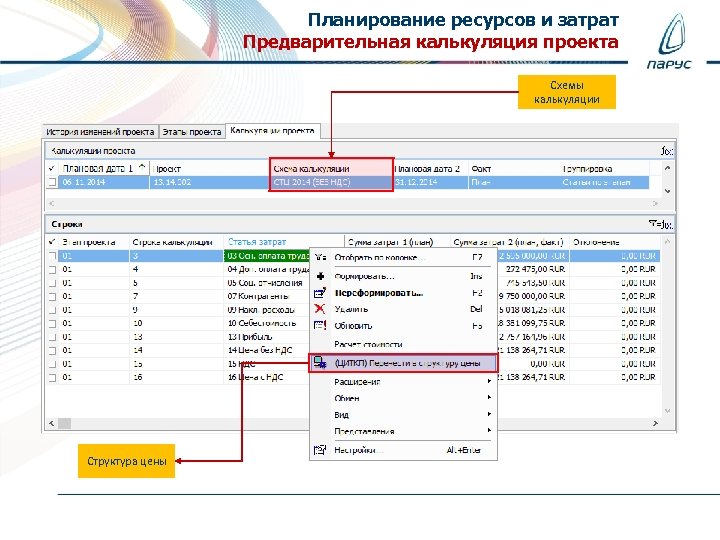Click the filter icon next to Отобрать по колонке
Viewport: 720px width, 540px height.
click(x=321, y=258)
